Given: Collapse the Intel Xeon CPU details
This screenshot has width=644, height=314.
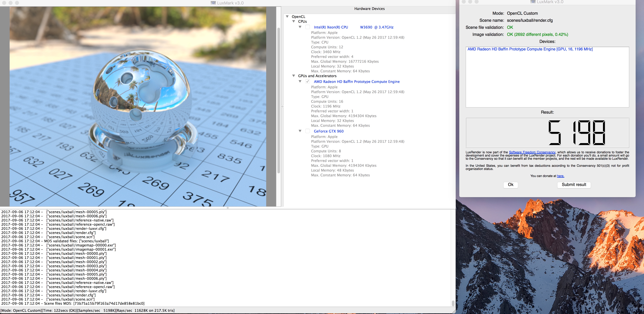Looking at the screenshot, I should point(300,27).
